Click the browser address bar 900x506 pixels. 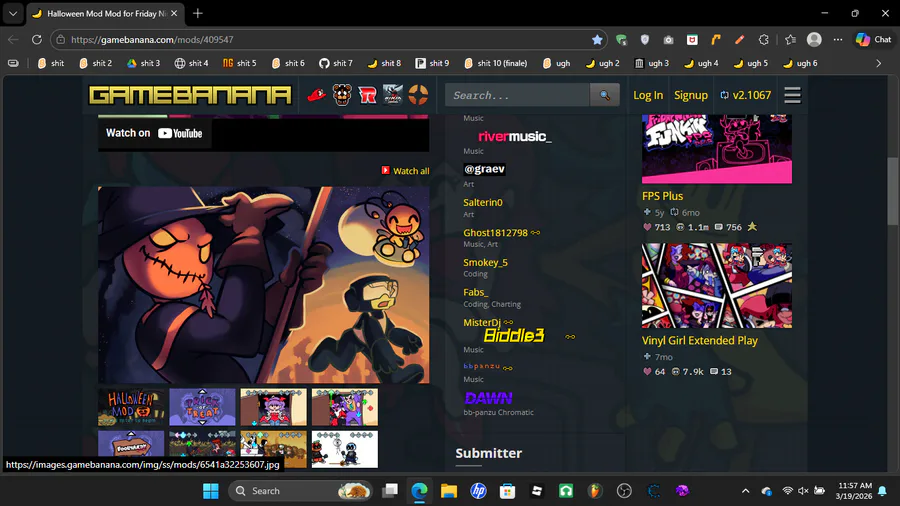[328, 40]
